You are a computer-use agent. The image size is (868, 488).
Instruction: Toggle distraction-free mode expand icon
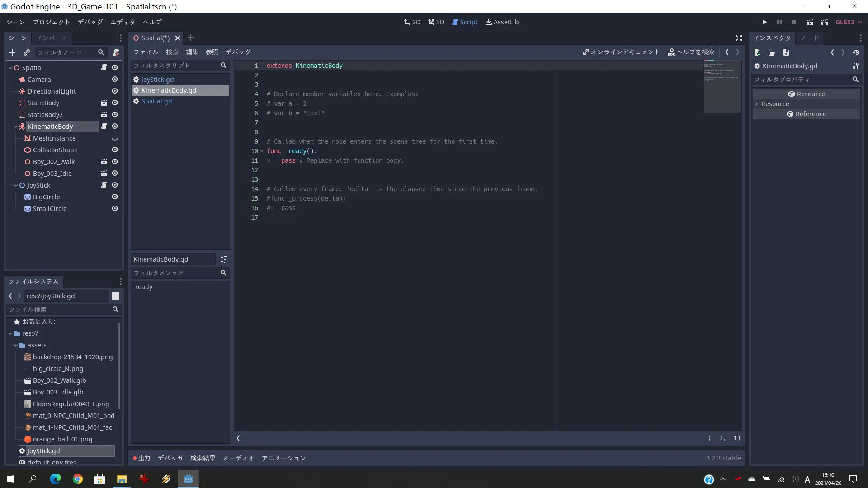point(739,38)
